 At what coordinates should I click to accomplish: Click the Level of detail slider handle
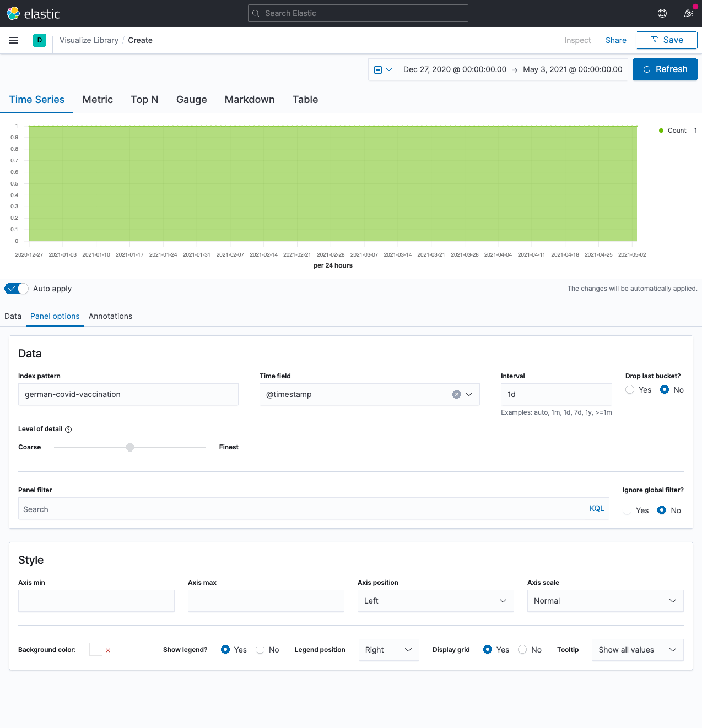[x=130, y=447]
